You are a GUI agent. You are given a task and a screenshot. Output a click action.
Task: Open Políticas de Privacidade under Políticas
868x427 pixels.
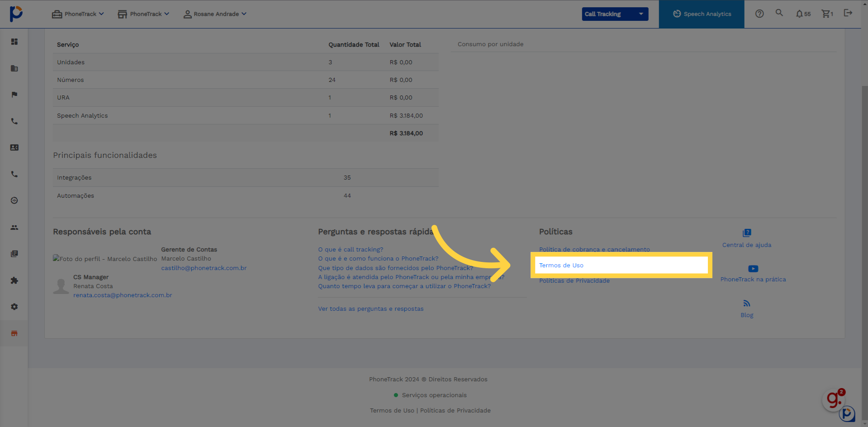pyautogui.click(x=574, y=280)
